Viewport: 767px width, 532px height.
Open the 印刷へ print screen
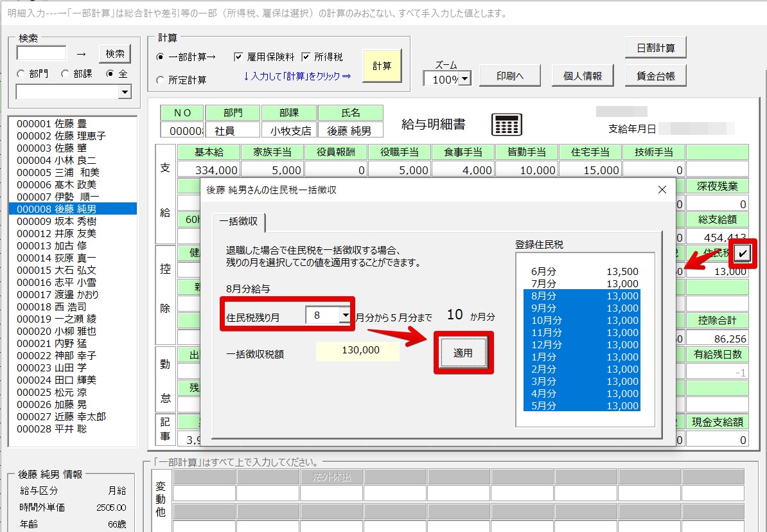pos(510,76)
